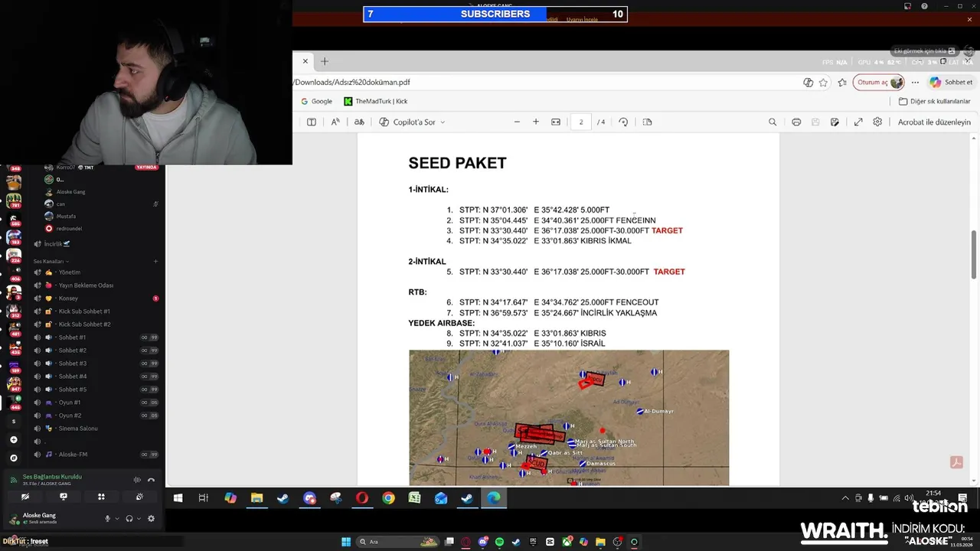
Task: Explore discoverable Discord servers
Action: click(13, 458)
